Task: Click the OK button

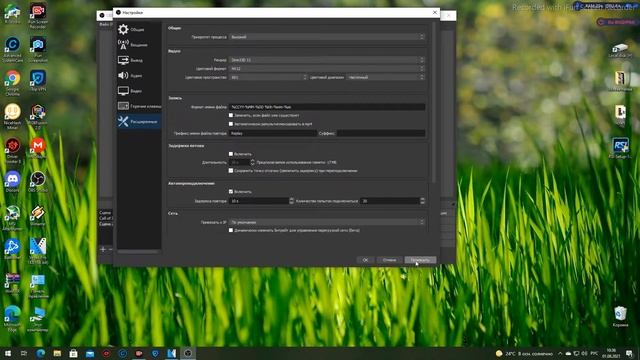Action: click(x=365, y=260)
